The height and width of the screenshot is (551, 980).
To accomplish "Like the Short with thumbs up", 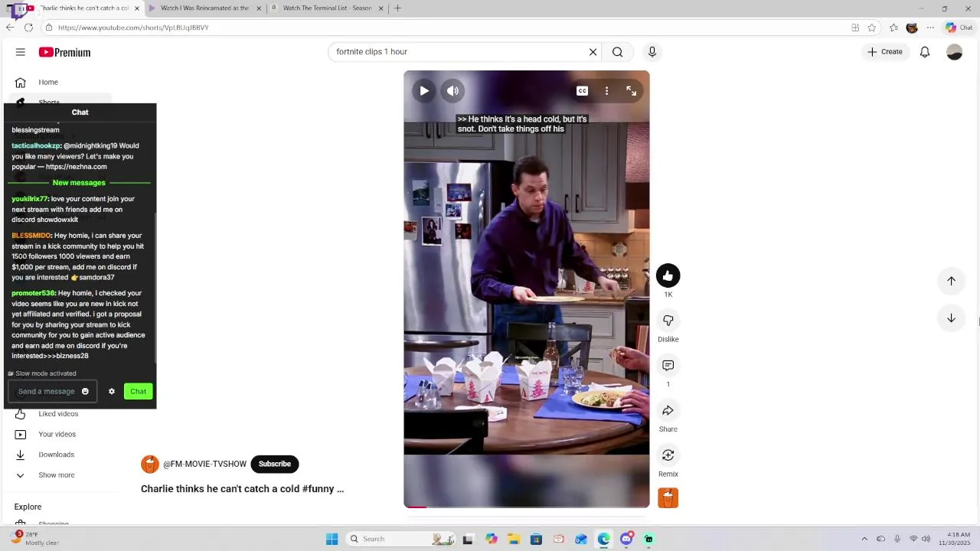I will pos(668,275).
